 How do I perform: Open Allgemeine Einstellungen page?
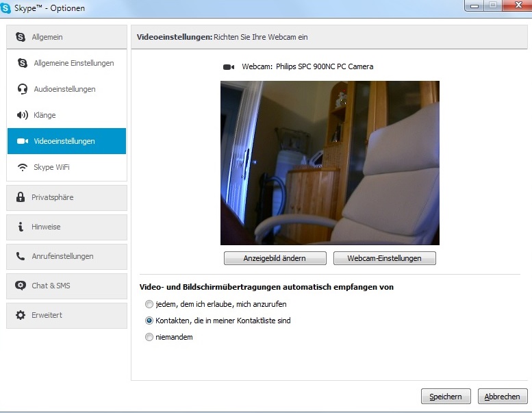point(66,63)
